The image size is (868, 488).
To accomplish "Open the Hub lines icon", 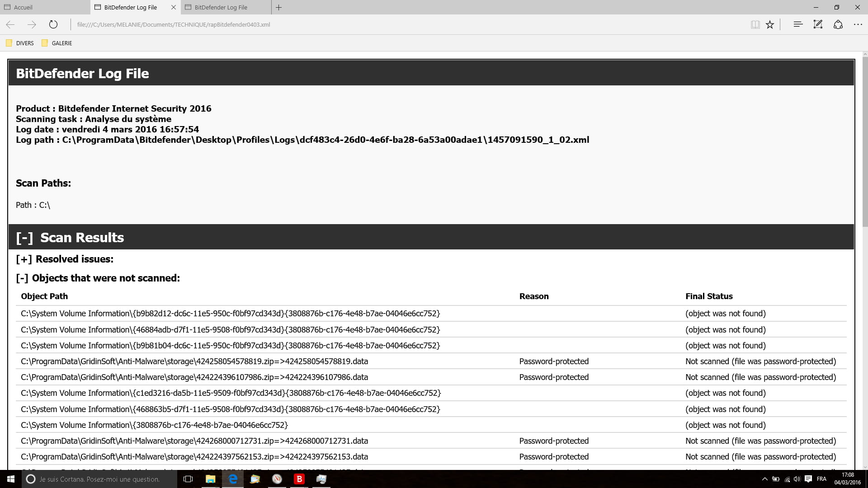I will (798, 24).
